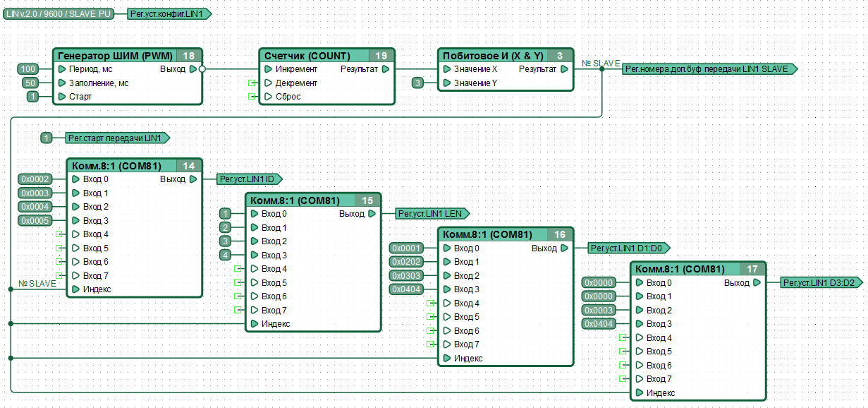This screenshot has width=868, height=408.
Task: Click the Рег.старт передачи LIN1 tag
Action: (x=118, y=138)
